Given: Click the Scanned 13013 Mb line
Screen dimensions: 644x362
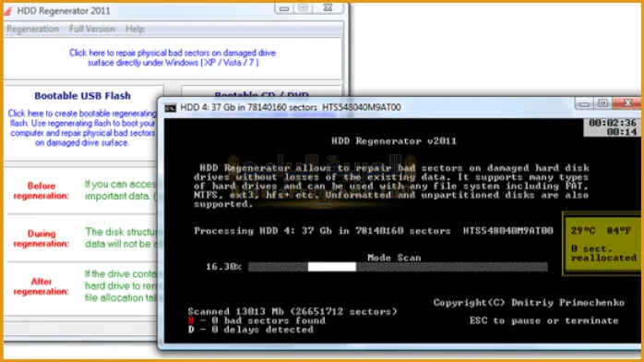Looking at the screenshot, I should click(292, 311).
